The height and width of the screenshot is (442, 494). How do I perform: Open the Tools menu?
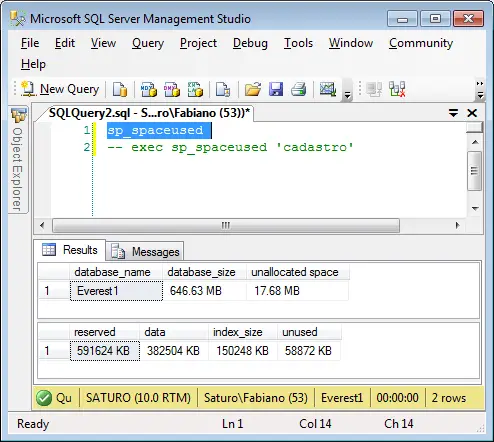click(298, 43)
